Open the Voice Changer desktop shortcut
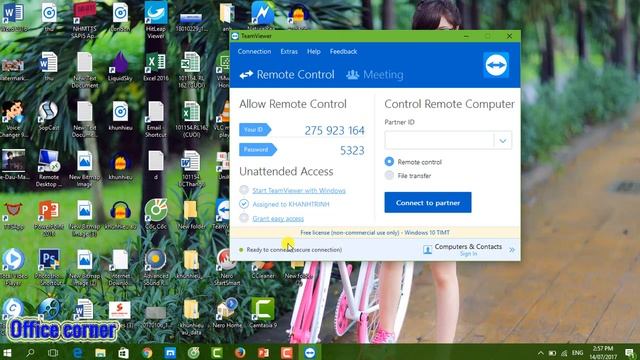 pyautogui.click(x=13, y=119)
